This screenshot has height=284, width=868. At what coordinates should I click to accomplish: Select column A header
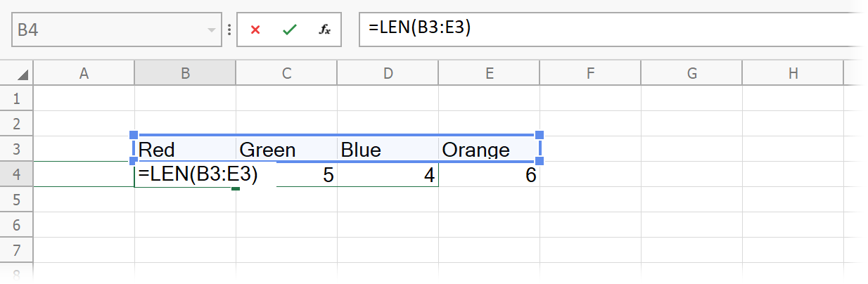pos(84,72)
